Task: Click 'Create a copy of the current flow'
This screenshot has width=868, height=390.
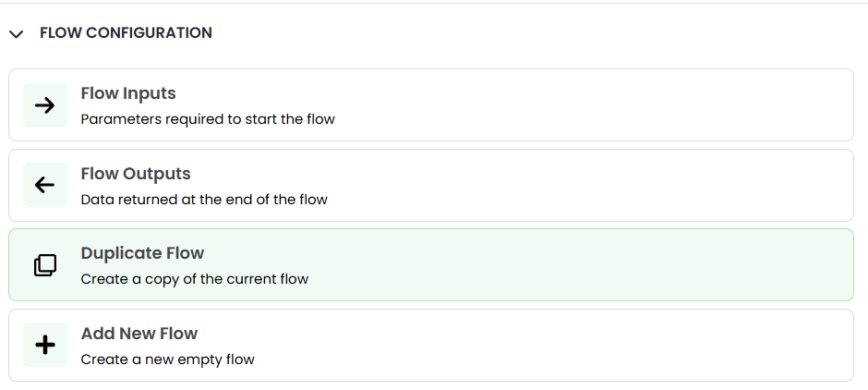Action: coord(195,279)
